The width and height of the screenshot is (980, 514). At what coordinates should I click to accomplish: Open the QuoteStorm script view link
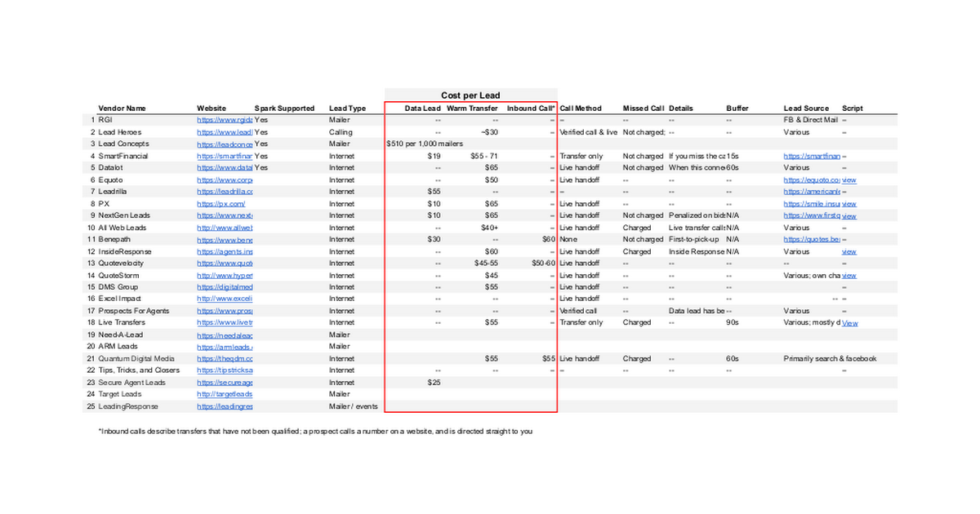click(x=849, y=276)
